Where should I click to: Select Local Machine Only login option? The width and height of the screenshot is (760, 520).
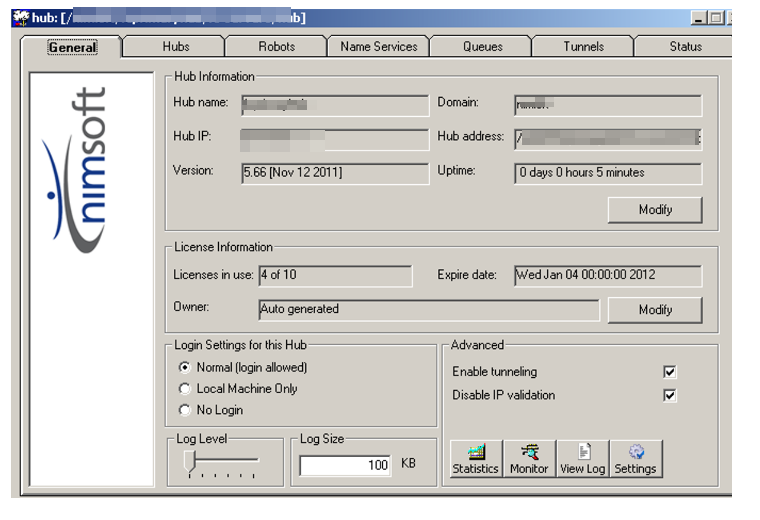(184, 389)
